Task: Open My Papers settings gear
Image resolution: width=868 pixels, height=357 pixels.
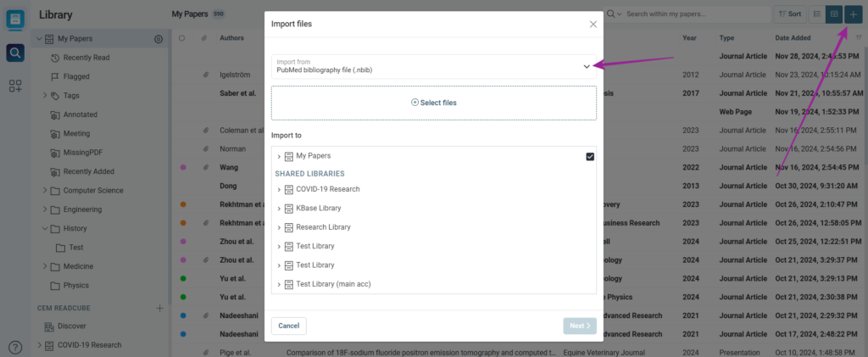Action: point(159,39)
